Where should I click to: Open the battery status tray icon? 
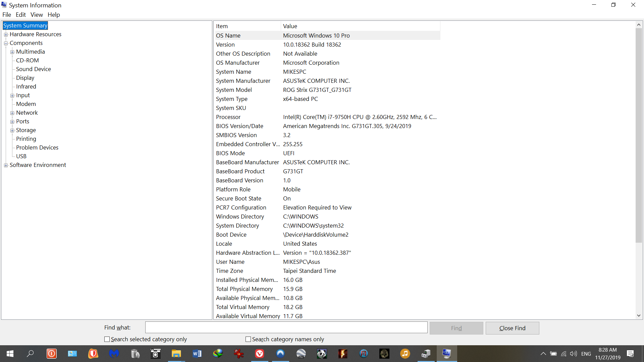point(553,354)
